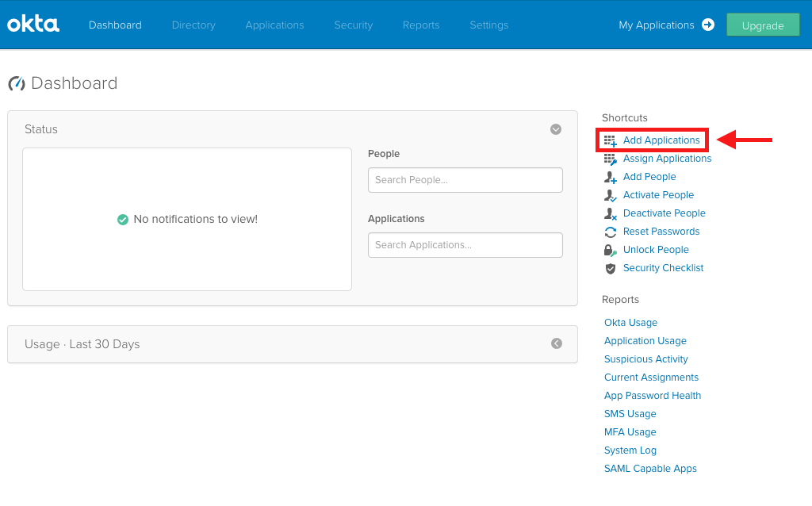Viewport: 812px width, 506px height.
Task: Click the 'Usage · Last 30 Days' title
Action: pos(82,344)
